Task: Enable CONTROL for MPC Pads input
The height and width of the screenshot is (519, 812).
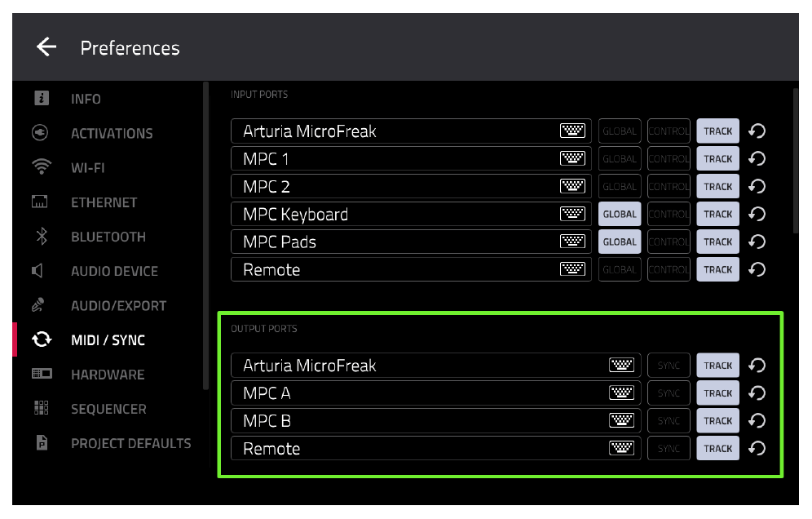Action: [669, 242]
